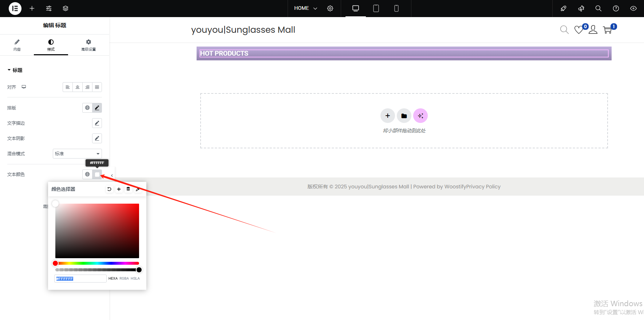644x320 pixels.
Task: Switch to the 内容 tab
Action: 17,45
